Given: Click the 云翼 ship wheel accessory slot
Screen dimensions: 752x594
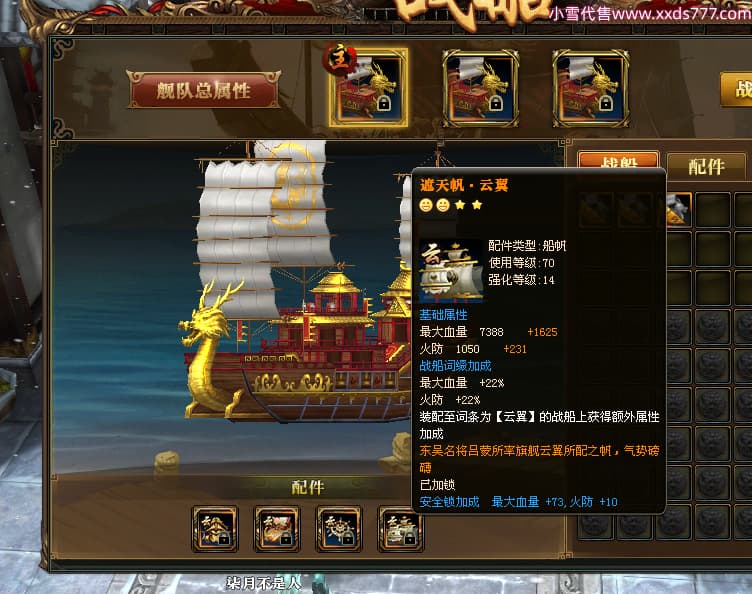Looking at the screenshot, I should [x=339, y=529].
